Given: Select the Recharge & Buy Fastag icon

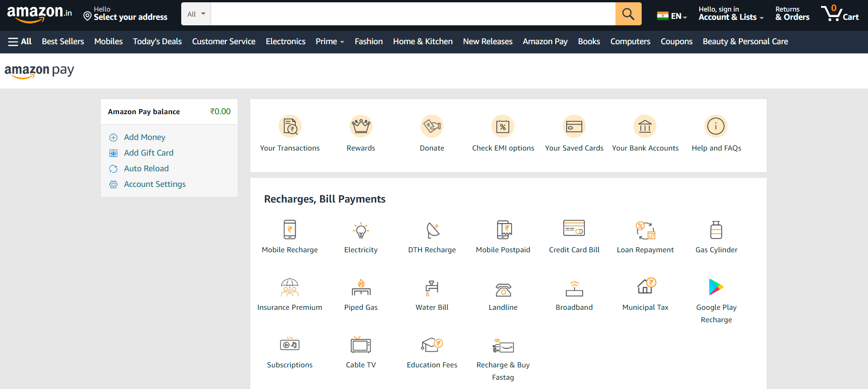Looking at the screenshot, I should point(503,346).
